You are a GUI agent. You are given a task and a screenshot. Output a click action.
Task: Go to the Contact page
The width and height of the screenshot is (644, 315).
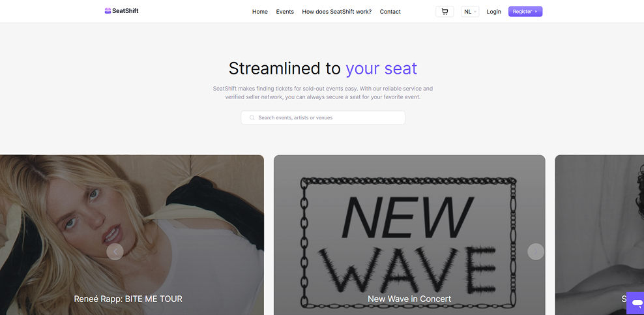pos(390,12)
